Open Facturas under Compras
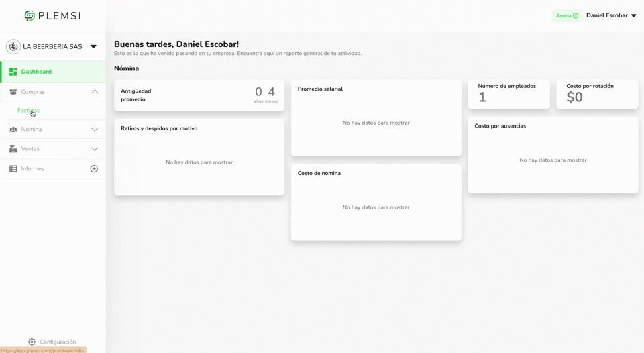The height and width of the screenshot is (353, 644). [x=28, y=110]
